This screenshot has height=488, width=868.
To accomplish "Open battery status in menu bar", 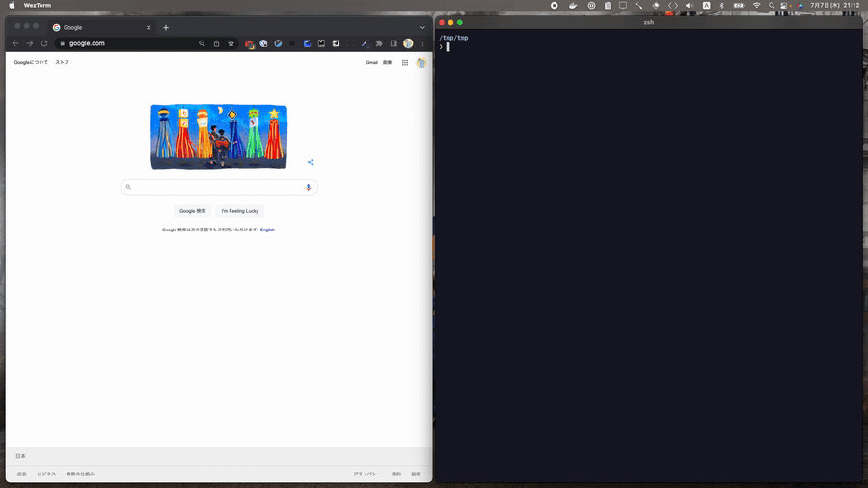I will [x=739, y=5].
